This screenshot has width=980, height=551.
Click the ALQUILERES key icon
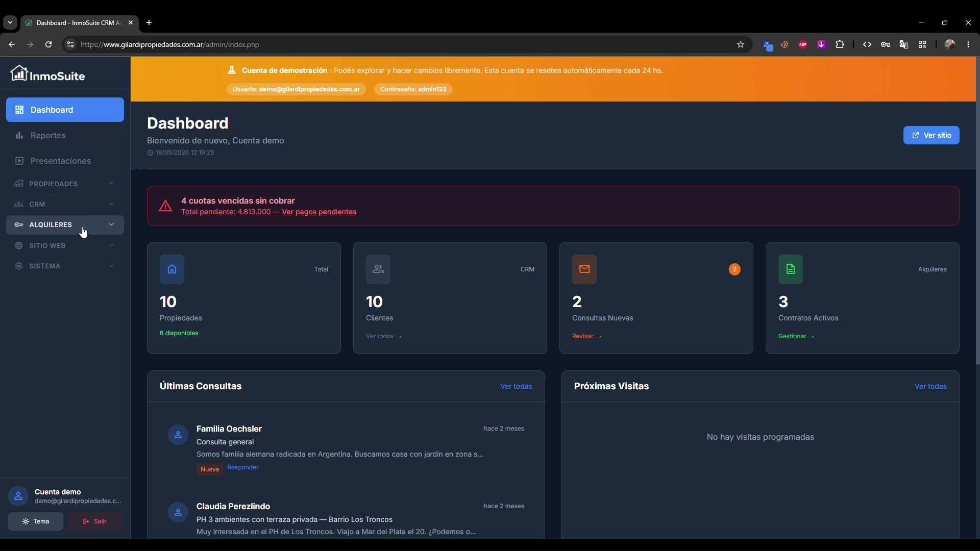pyautogui.click(x=19, y=225)
